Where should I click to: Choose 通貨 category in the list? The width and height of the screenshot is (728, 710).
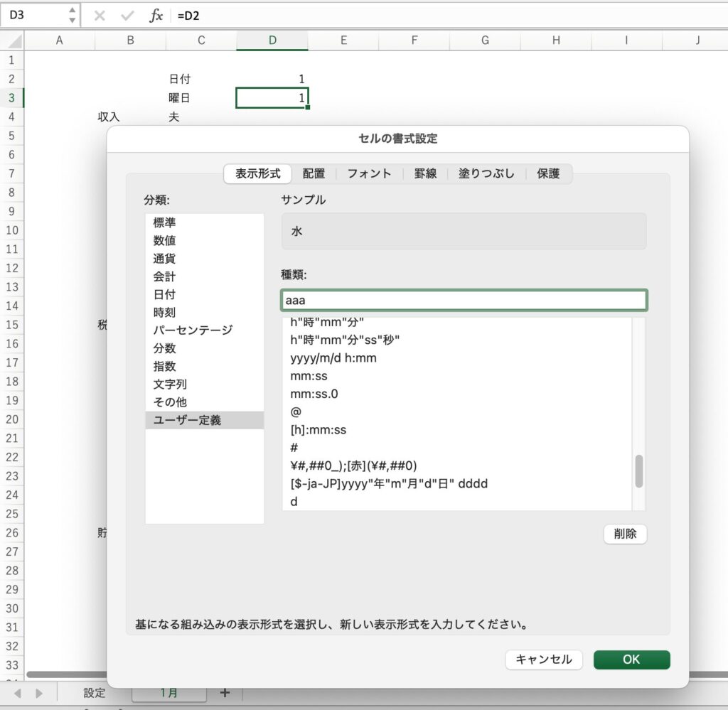pyautogui.click(x=164, y=259)
